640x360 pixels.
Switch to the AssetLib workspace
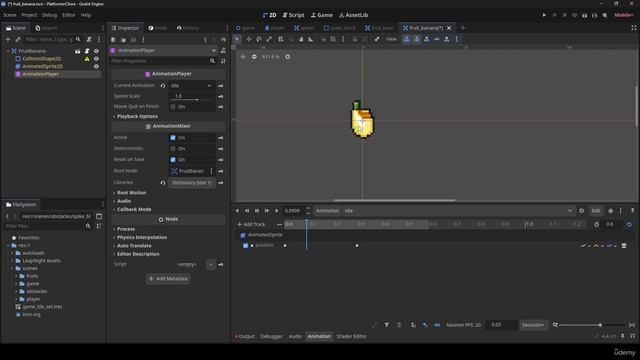[353, 15]
